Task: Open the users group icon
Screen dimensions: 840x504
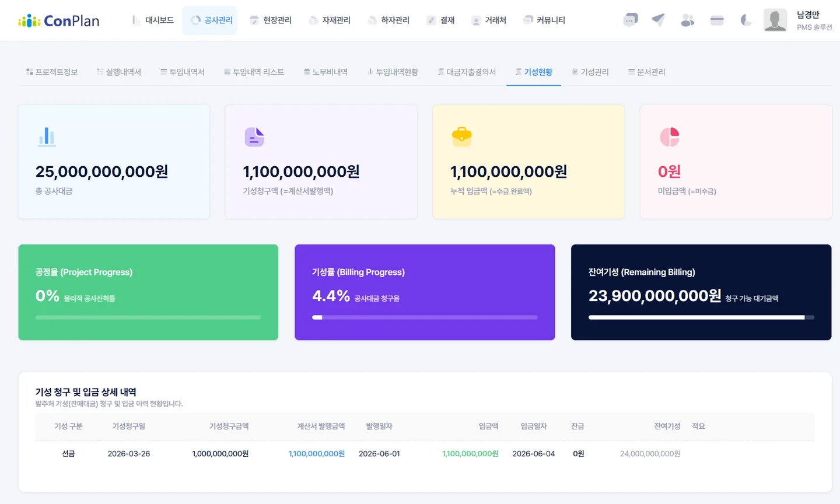Action: pos(688,20)
